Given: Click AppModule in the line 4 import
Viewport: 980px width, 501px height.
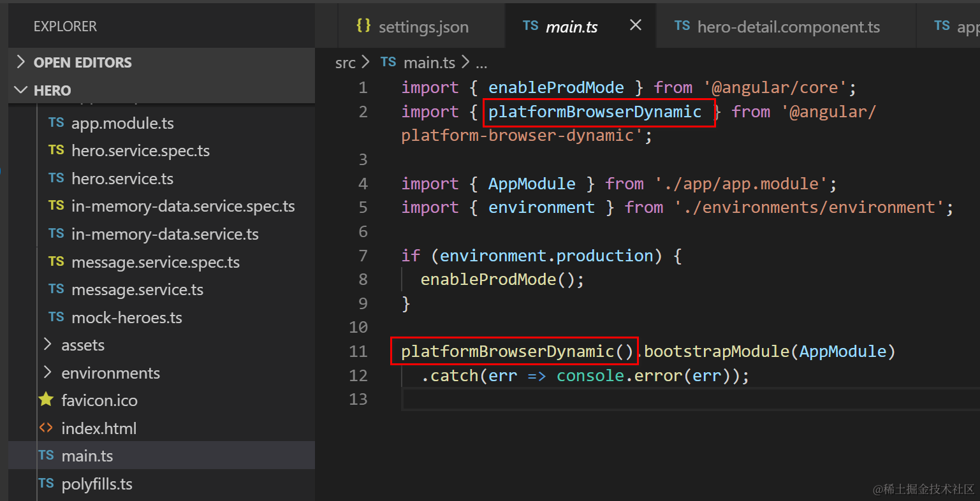Looking at the screenshot, I should [532, 184].
